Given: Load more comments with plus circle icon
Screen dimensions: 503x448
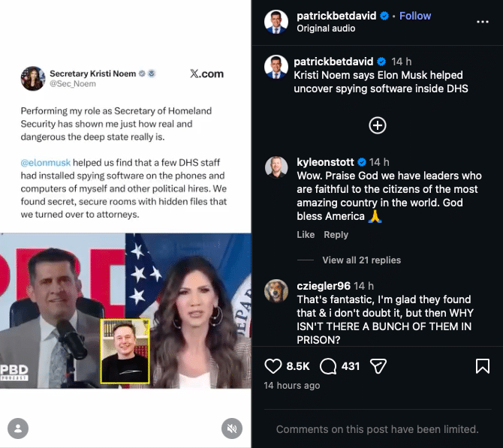Looking at the screenshot, I should (378, 125).
